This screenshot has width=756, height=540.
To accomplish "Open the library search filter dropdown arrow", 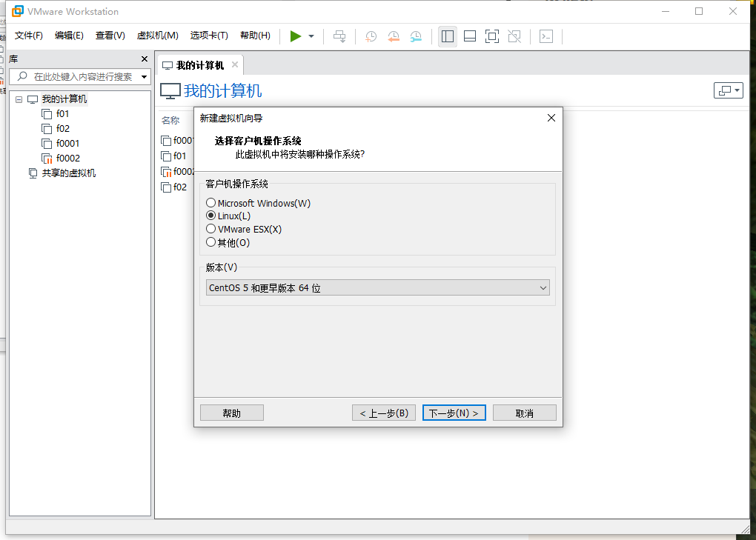I will (145, 76).
